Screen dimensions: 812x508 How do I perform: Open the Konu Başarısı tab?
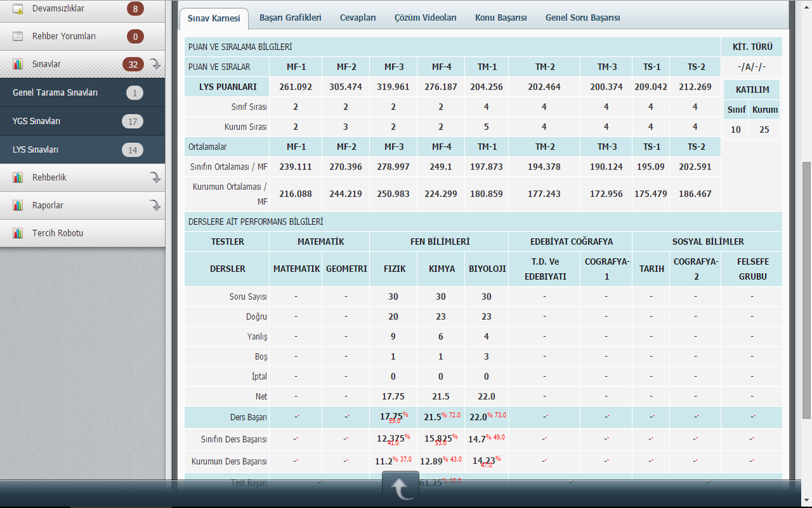pos(501,18)
